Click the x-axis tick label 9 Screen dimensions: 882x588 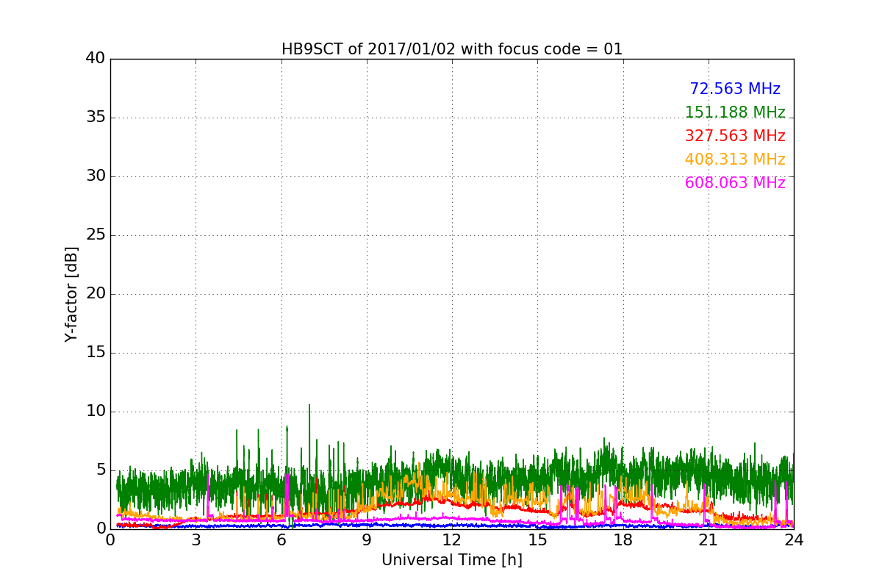coord(367,540)
